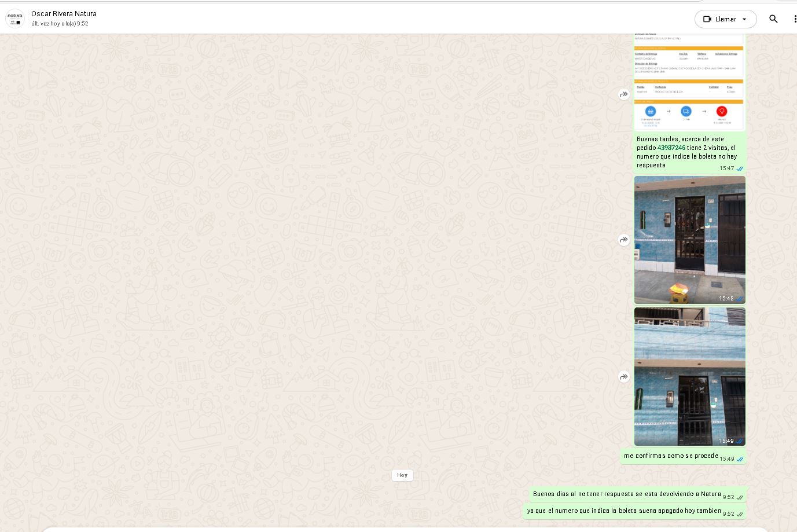Forward the 15:49 building photo

coord(623,377)
